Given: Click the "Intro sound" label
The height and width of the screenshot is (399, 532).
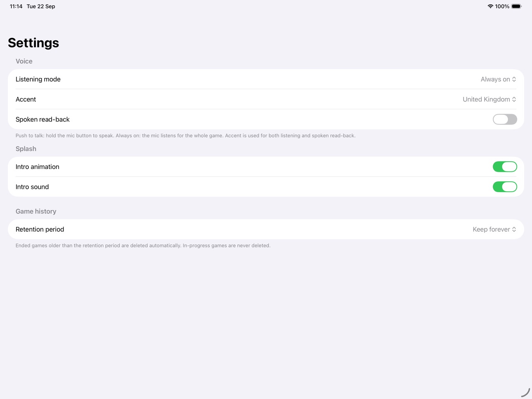Looking at the screenshot, I should [x=32, y=187].
